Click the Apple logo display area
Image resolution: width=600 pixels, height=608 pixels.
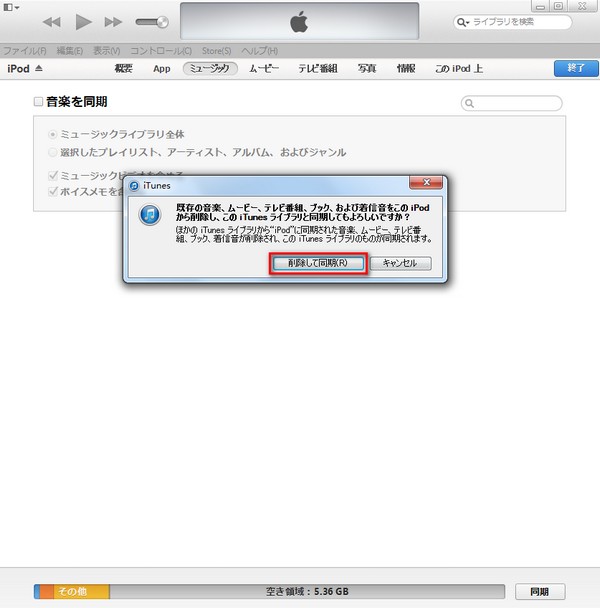299,21
